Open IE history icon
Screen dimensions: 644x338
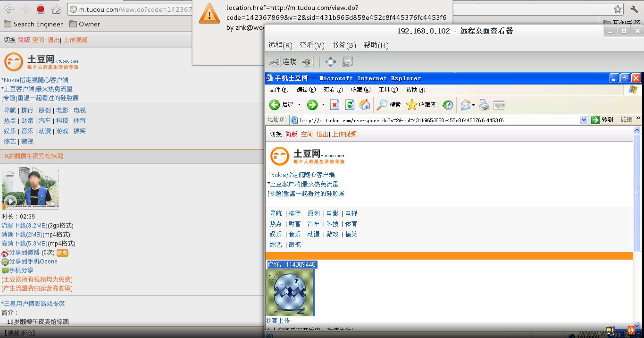coord(448,105)
